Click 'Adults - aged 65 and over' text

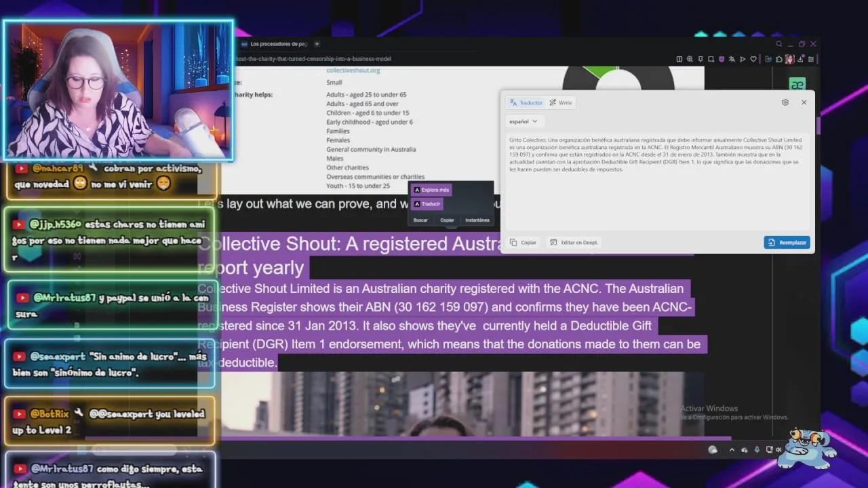(x=362, y=104)
